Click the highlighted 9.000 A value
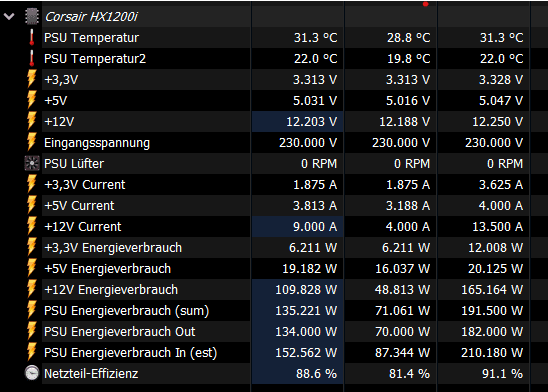 [315, 226]
